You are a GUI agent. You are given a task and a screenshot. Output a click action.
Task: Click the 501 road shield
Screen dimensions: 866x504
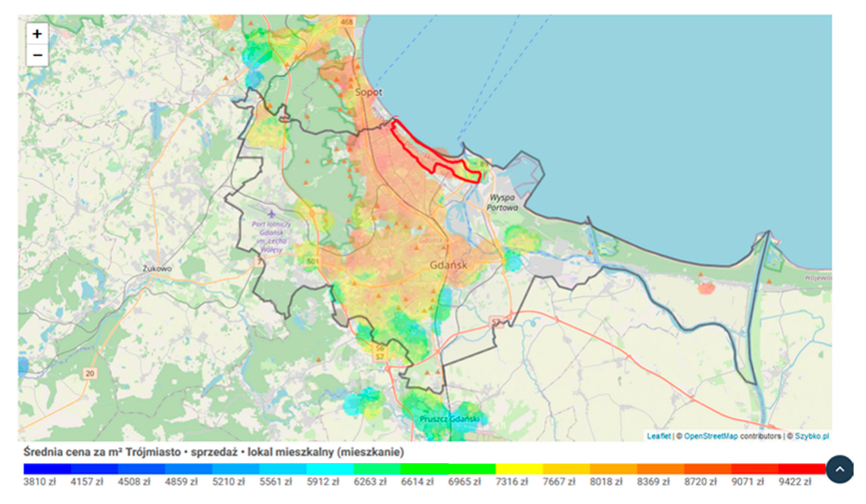coord(312,261)
